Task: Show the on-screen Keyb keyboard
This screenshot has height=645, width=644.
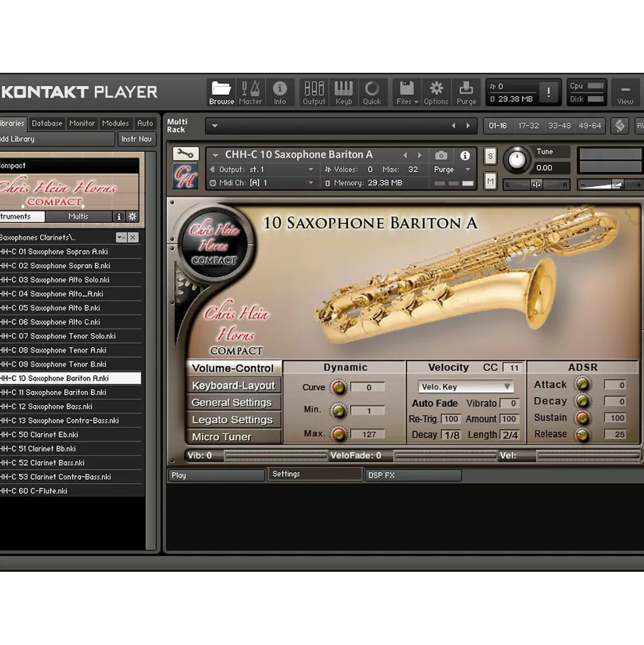Action: (x=344, y=92)
